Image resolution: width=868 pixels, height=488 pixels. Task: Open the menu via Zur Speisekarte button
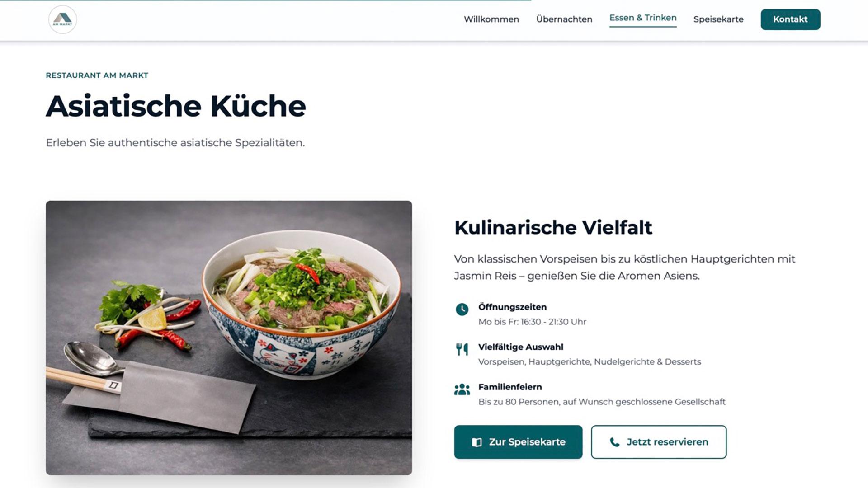[518, 442]
